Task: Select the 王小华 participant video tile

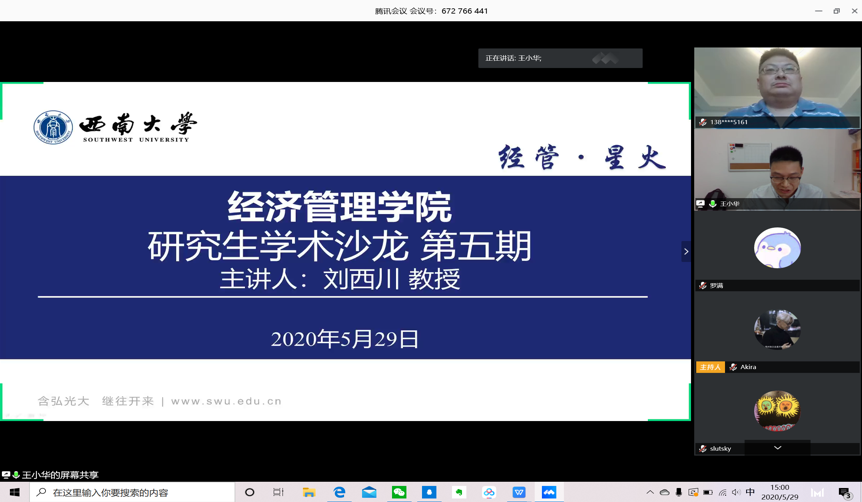Action: point(777,169)
